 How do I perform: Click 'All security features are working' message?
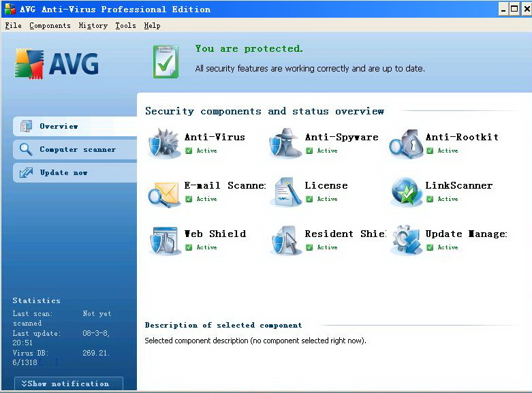(x=310, y=69)
